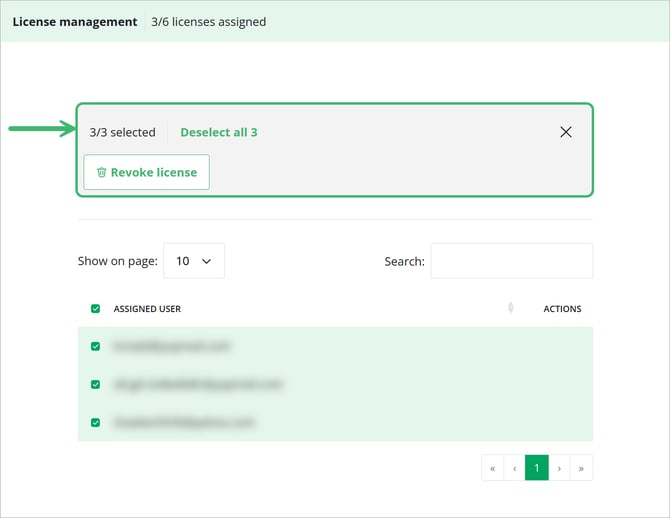Image resolution: width=670 pixels, height=518 pixels.
Task: Open the Show on page dropdown
Action: [x=194, y=261]
